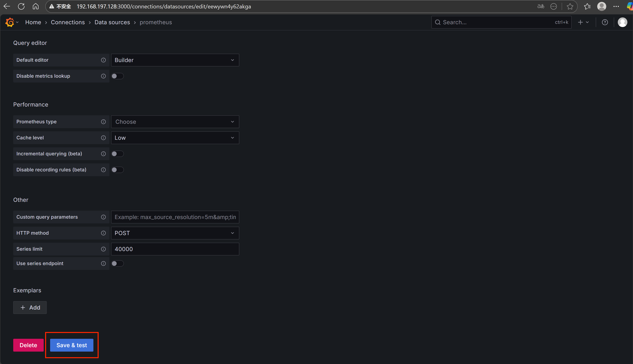The image size is (633, 364).
Task: Enable Disable metrics lookup toggle
Action: pos(117,76)
